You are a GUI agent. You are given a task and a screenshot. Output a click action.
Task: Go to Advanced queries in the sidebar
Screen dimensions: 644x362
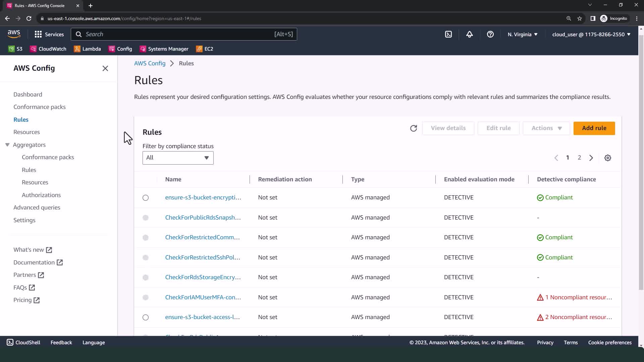pos(37,207)
